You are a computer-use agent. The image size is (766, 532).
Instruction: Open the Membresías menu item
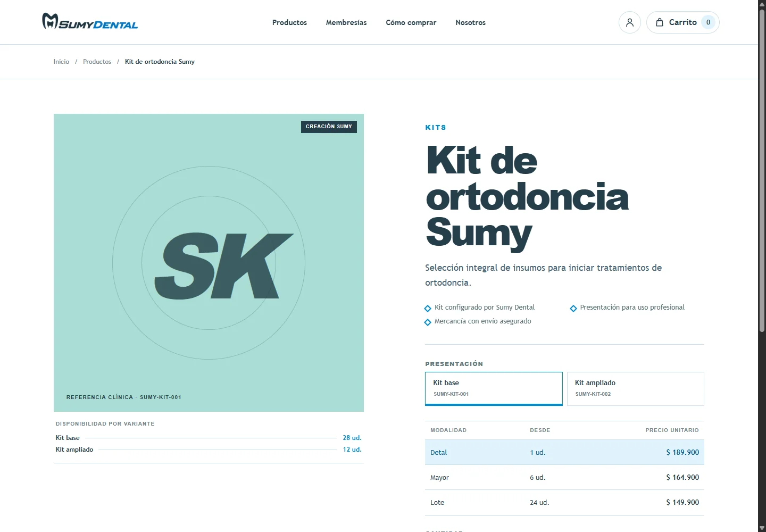(346, 22)
